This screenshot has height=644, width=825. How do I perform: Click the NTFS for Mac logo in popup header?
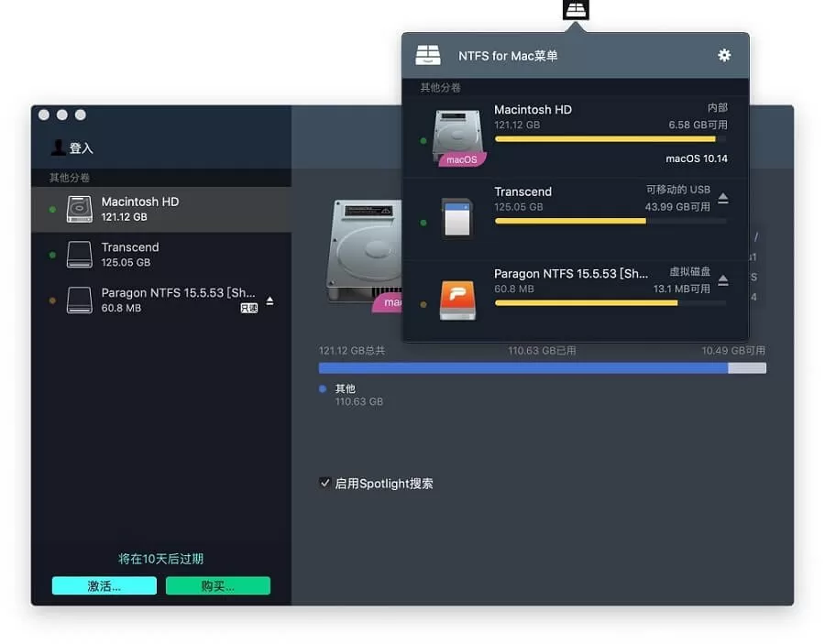pyautogui.click(x=428, y=55)
